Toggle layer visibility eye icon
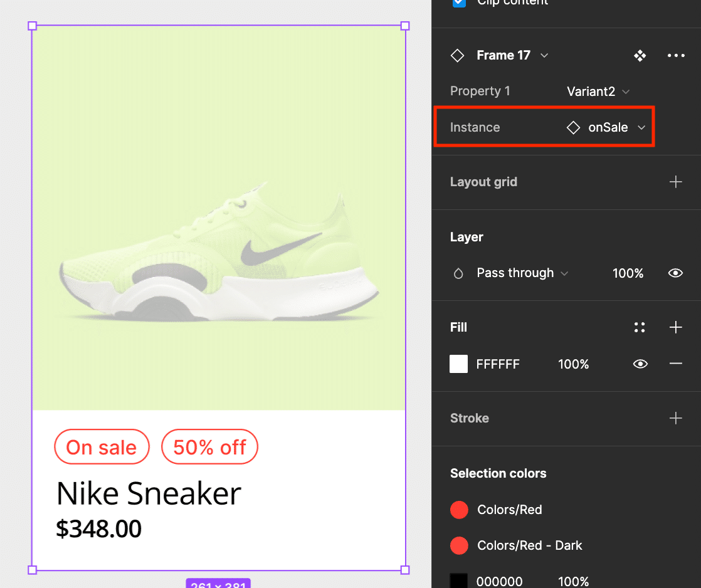The image size is (701, 588). coord(675,273)
